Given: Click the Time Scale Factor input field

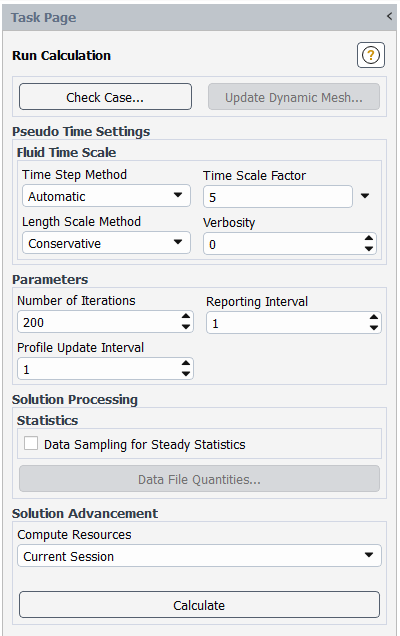Looking at the screenshot, I should pos(278,197).
